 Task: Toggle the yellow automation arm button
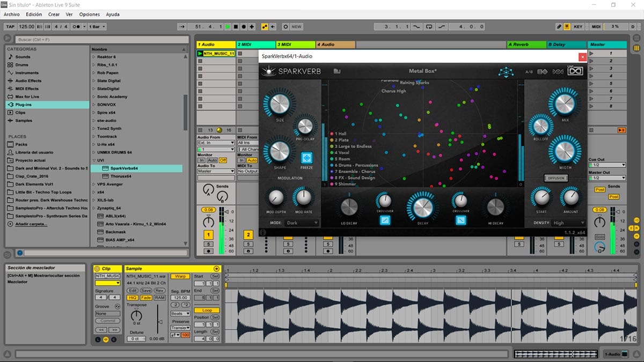click(265, 26)
